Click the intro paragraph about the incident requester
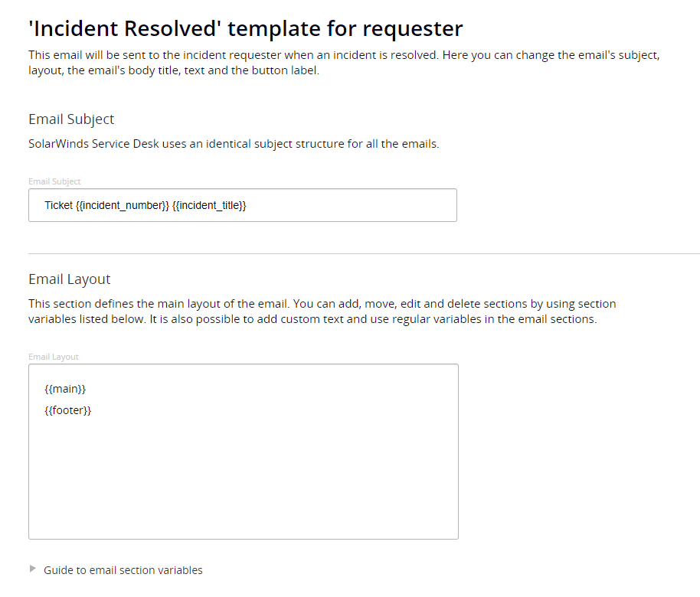The width and height of the screenshot is (700, 597). (344, 63)
